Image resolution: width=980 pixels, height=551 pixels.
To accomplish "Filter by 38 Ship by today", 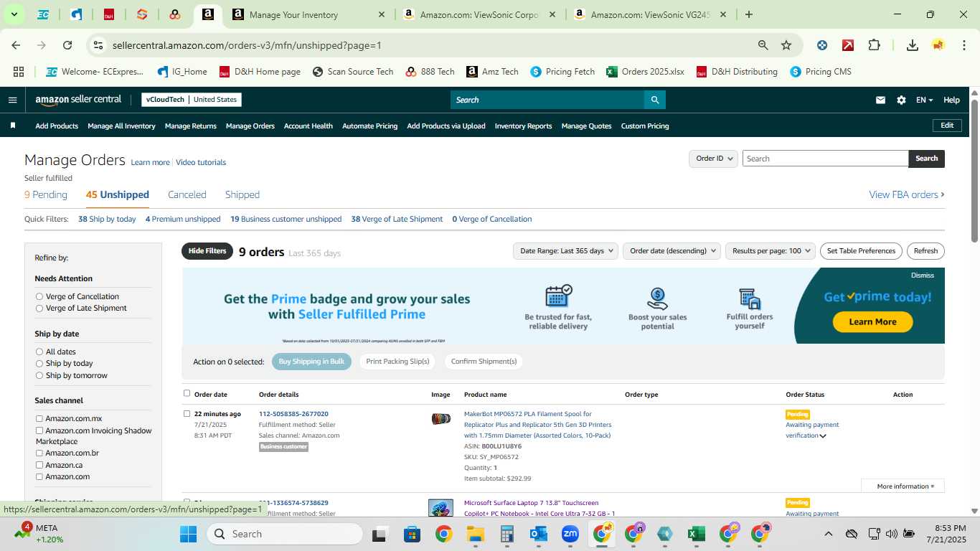I will [107, 219].
